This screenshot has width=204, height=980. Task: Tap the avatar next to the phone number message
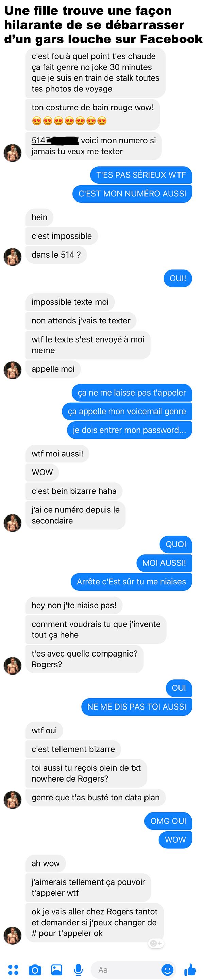point(13,153)
